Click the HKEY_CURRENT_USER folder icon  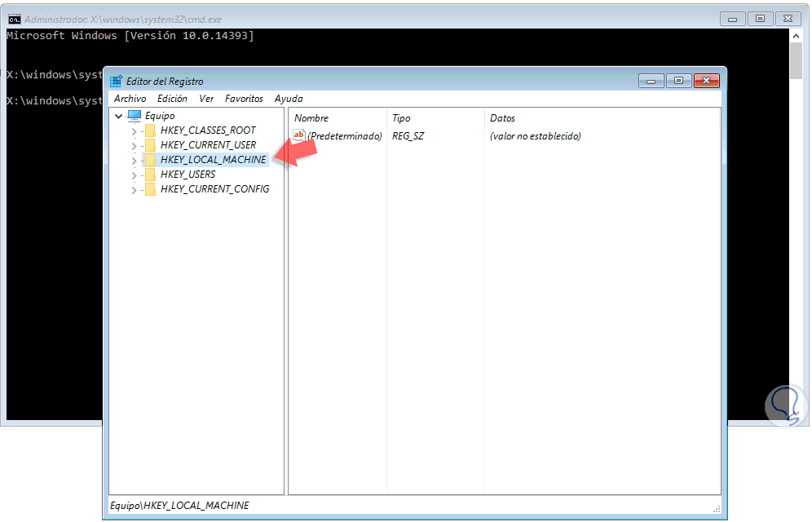coord(150,145)
